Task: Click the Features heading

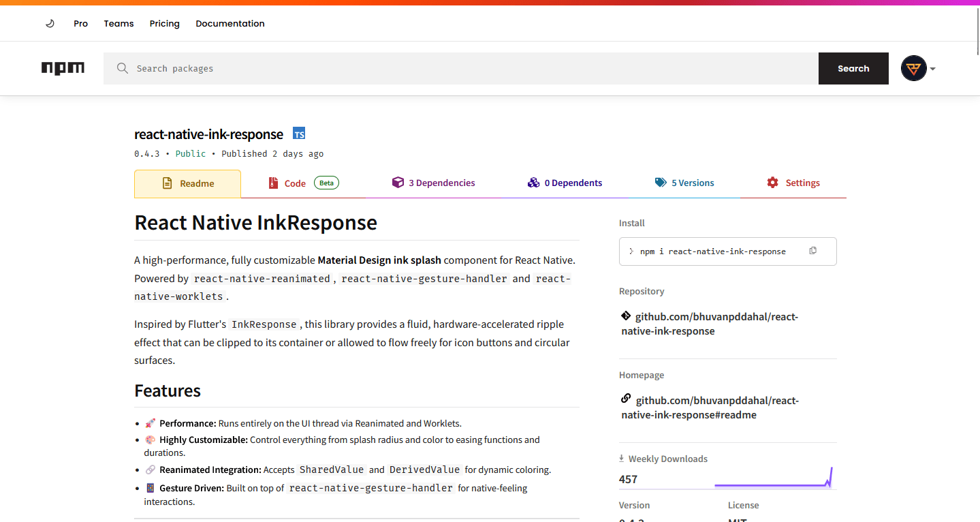Action: (x=168, y=390)
